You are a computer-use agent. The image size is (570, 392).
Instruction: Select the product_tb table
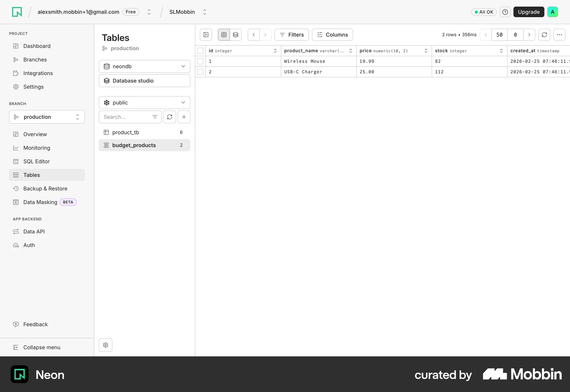click(145, 132)
